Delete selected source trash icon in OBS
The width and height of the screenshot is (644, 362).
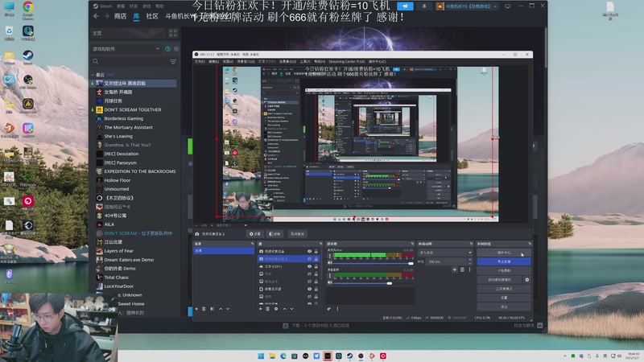tap(268, 309)
